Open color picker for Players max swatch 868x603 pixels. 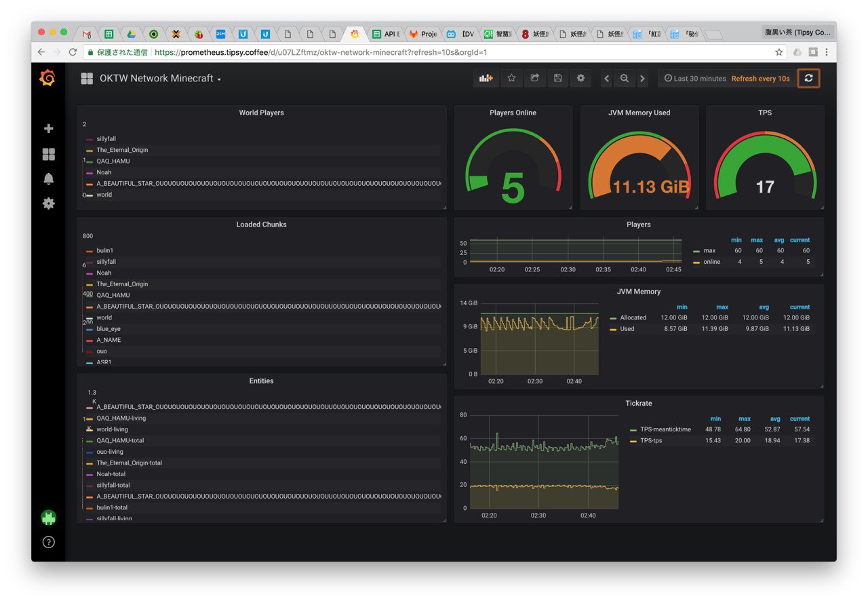click(696, 251)
